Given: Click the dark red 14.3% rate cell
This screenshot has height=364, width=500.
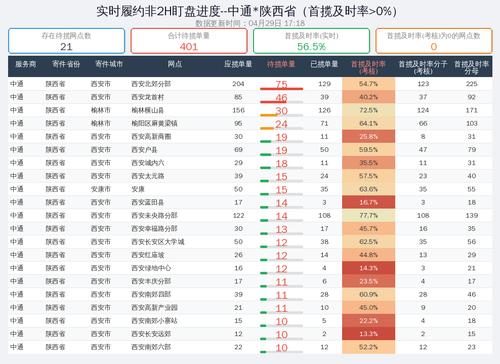Looking at the screenshot, I should point(368,268).
